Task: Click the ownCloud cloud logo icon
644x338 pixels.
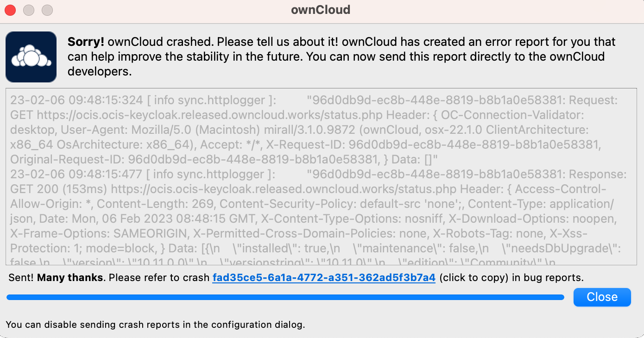Action: 31,56
